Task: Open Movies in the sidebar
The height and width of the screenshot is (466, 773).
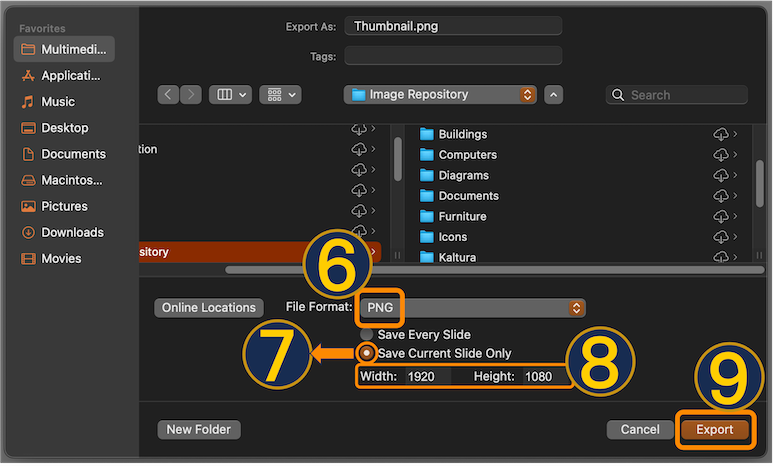Action: tap(51, 258)
